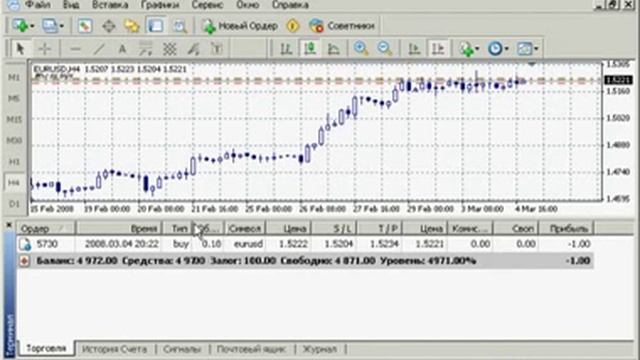Toggle chart Auto Scroll
Image resolution: width=640 pixels, height=360 pixels.
coord(414,49)
